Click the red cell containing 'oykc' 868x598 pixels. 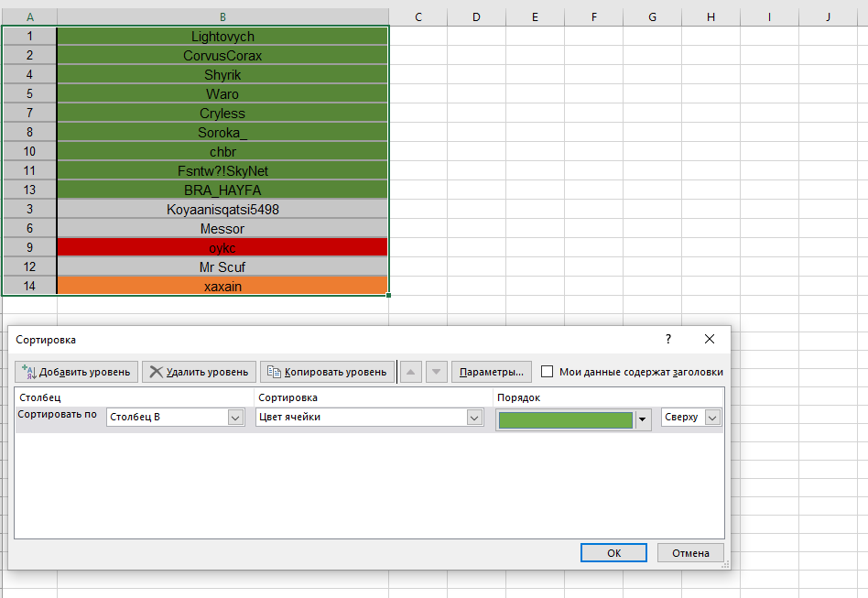tap(222, 247)
